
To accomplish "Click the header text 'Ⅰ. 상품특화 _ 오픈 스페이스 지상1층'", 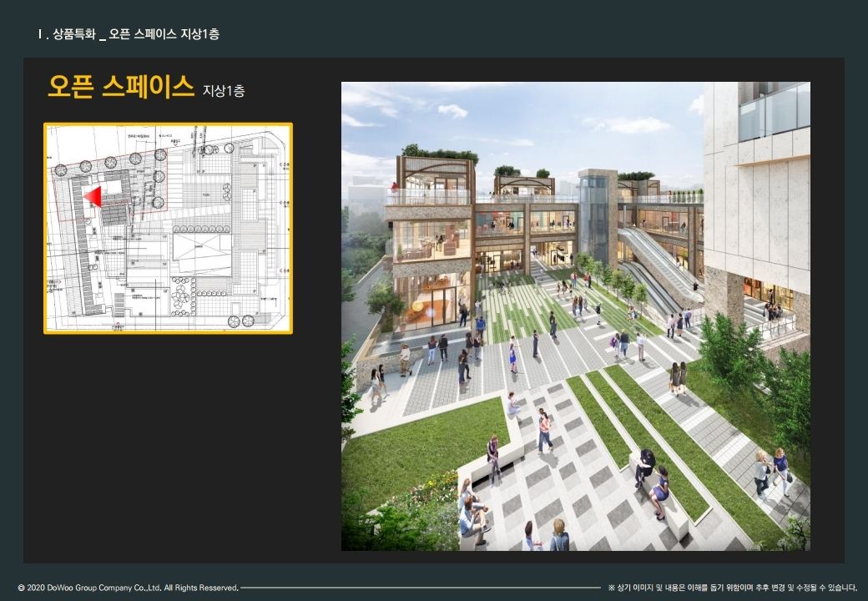I will [129, 34].
